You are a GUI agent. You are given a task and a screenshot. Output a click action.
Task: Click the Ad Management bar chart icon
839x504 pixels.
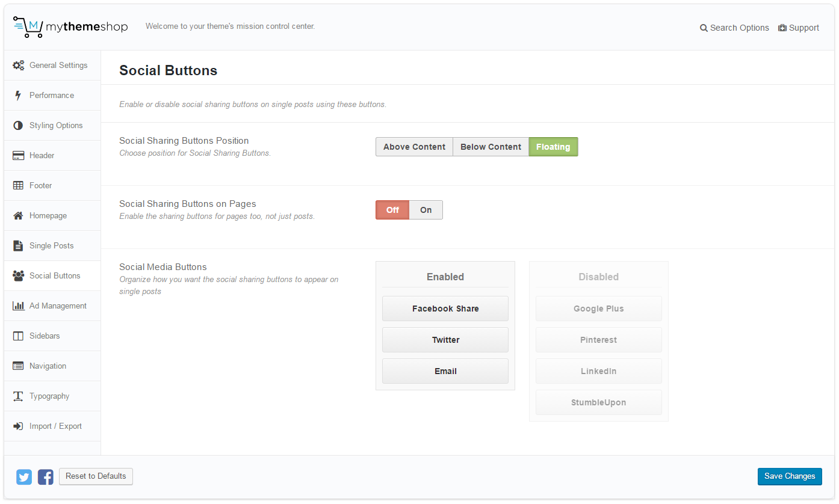click(18, 306)
